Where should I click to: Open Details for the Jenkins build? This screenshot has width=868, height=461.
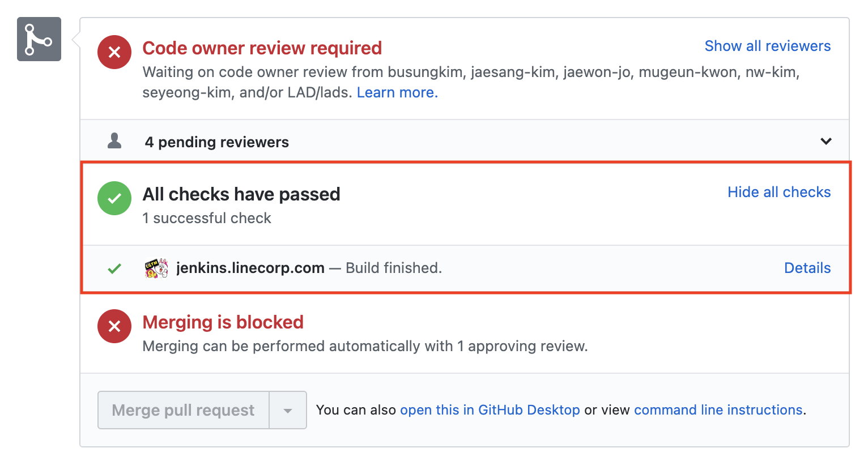point(807,268)
